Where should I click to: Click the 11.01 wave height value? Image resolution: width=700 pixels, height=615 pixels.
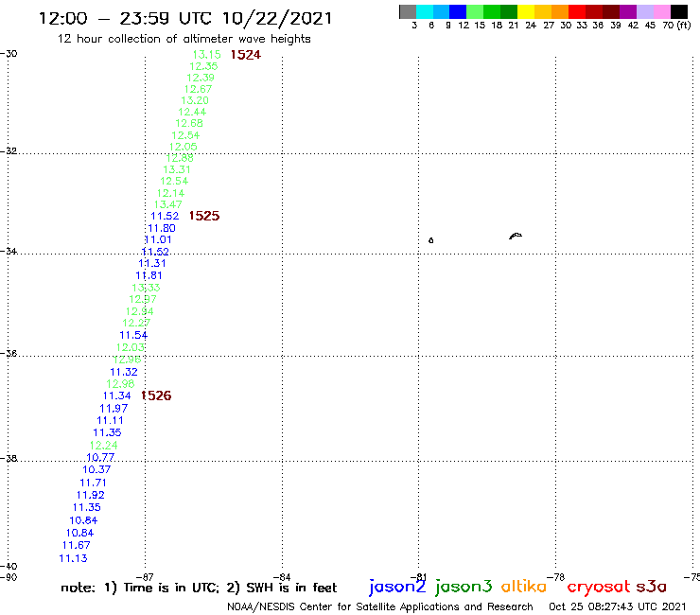click(158, 239)
